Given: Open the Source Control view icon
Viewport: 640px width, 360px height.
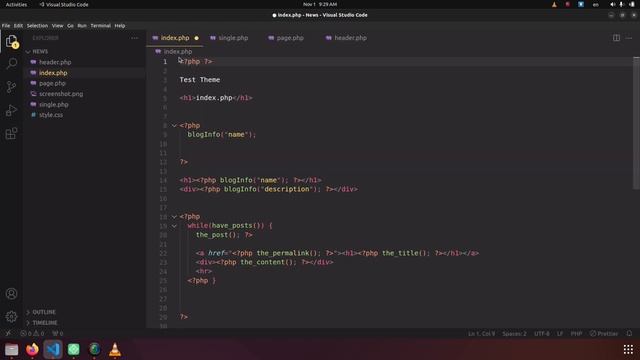Looking at the screenshot, I should coord(11,87).
